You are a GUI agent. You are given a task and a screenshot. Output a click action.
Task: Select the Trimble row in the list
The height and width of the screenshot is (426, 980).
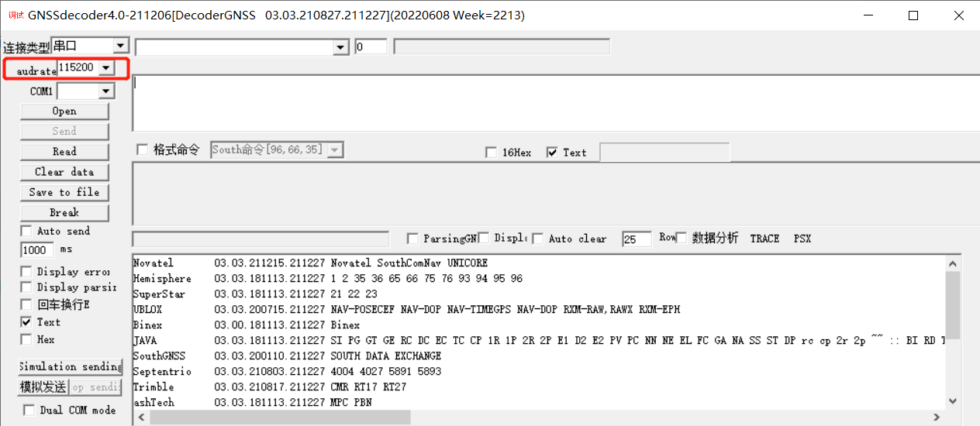coord(539,387)
